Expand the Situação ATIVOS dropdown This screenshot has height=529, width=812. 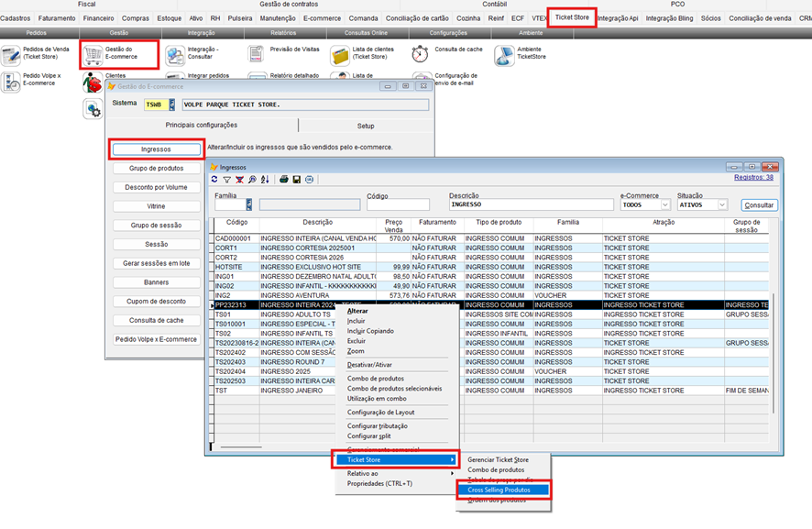(721, 205)
